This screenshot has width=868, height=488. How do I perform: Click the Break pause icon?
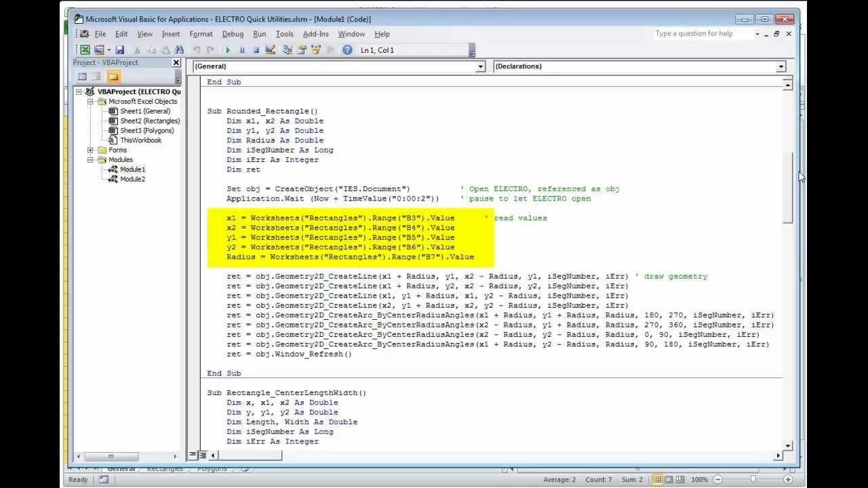point(242,49)
